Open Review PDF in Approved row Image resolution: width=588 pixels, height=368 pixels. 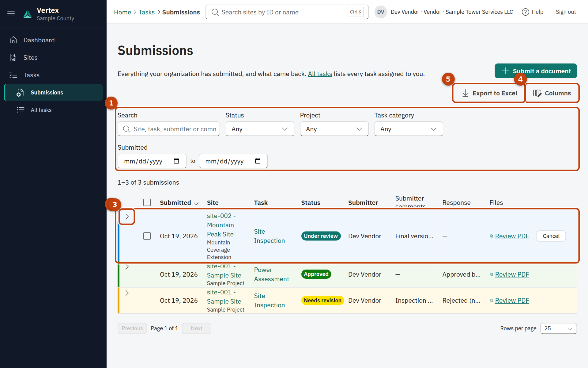512,274
